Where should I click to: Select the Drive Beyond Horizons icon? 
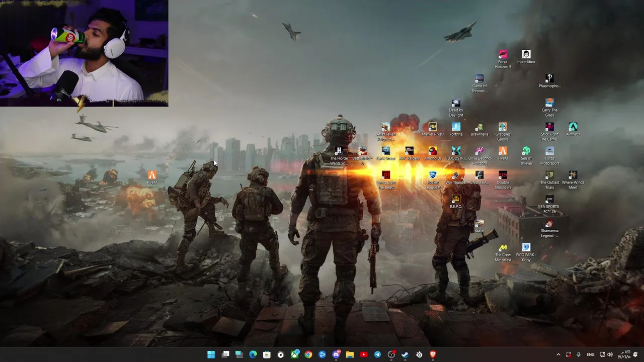(479, 155)
